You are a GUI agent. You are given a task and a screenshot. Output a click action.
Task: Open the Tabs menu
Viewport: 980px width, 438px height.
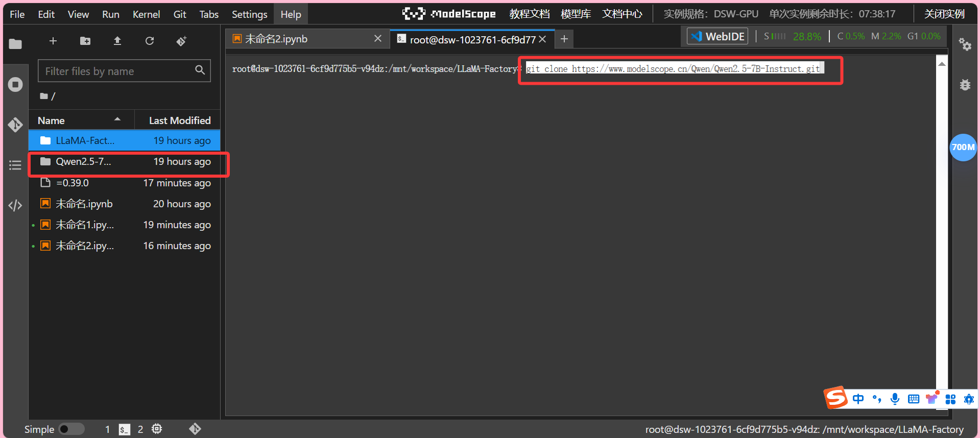point(209,14)
